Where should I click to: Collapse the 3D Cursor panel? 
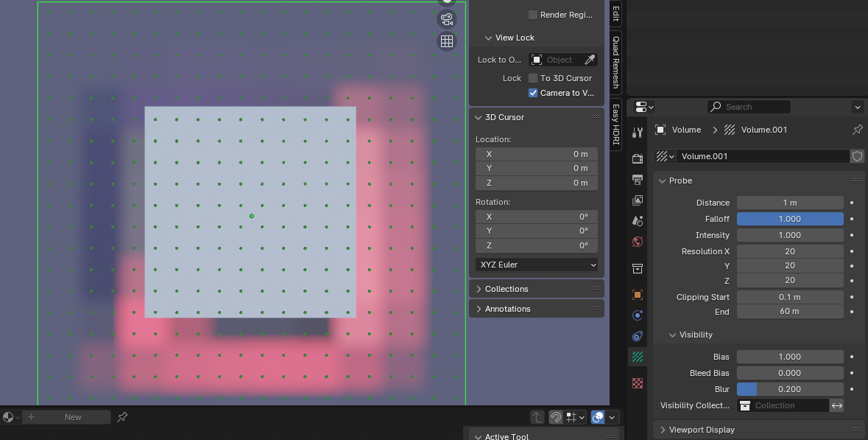pos(478,117)
